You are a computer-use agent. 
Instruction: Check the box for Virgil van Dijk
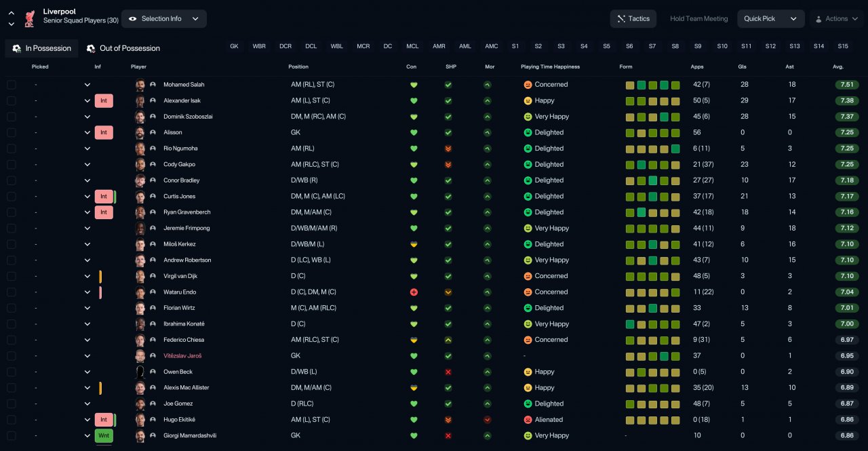[x=12, y=277]
